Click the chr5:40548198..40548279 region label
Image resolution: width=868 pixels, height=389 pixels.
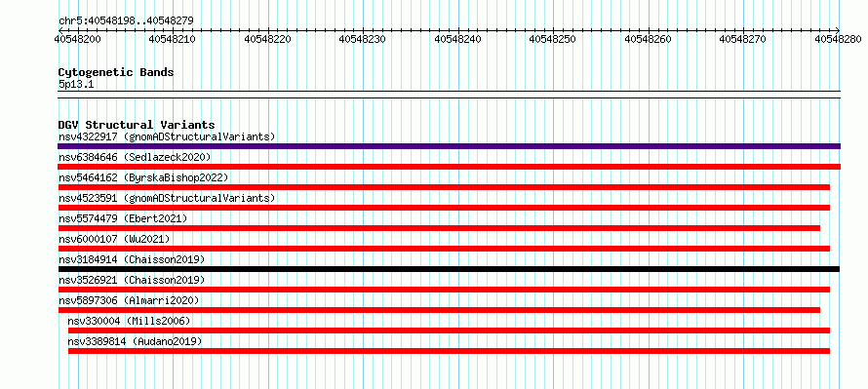pyautogui.click(x=126, y=21)
